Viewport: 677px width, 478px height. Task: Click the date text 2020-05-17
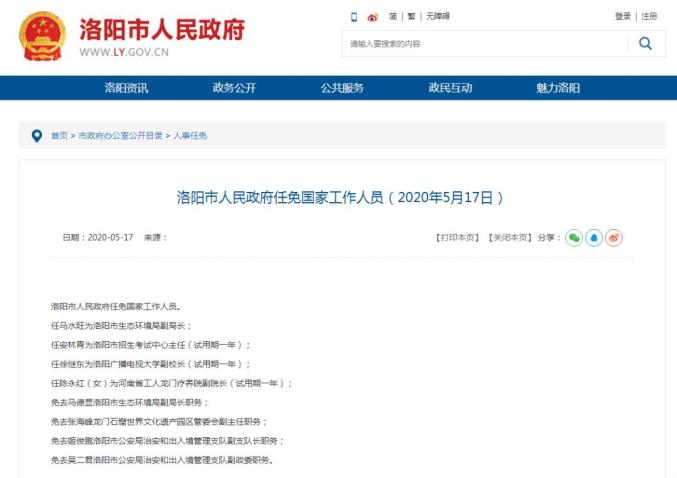pyautogui.click(x=110, y=237)
